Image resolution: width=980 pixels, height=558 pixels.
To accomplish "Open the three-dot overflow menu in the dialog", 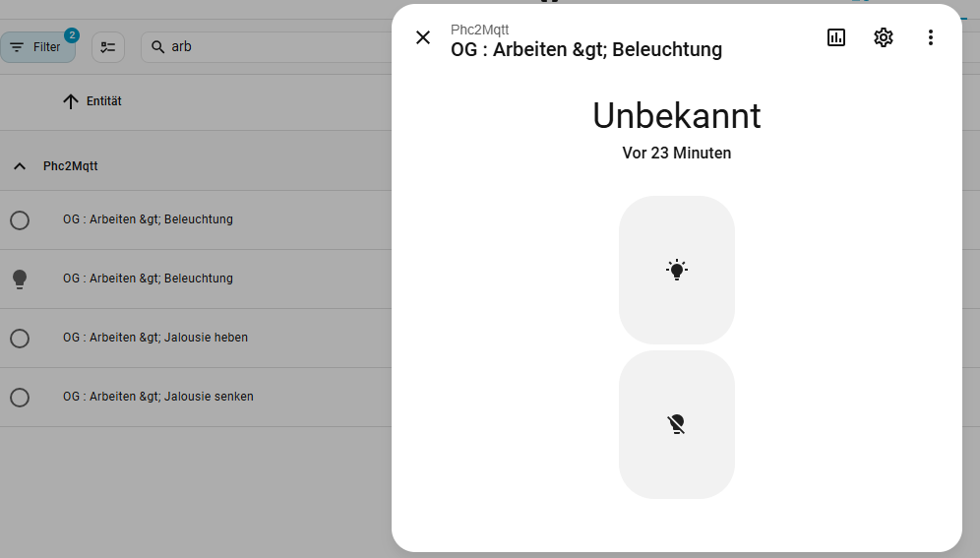I will pyautogui.click(x=931, y=37).
